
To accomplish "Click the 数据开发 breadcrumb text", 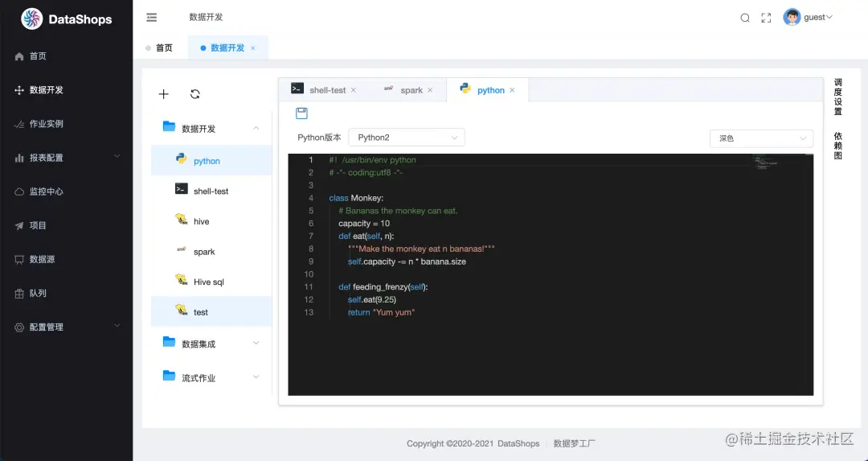I will [206, 17].
